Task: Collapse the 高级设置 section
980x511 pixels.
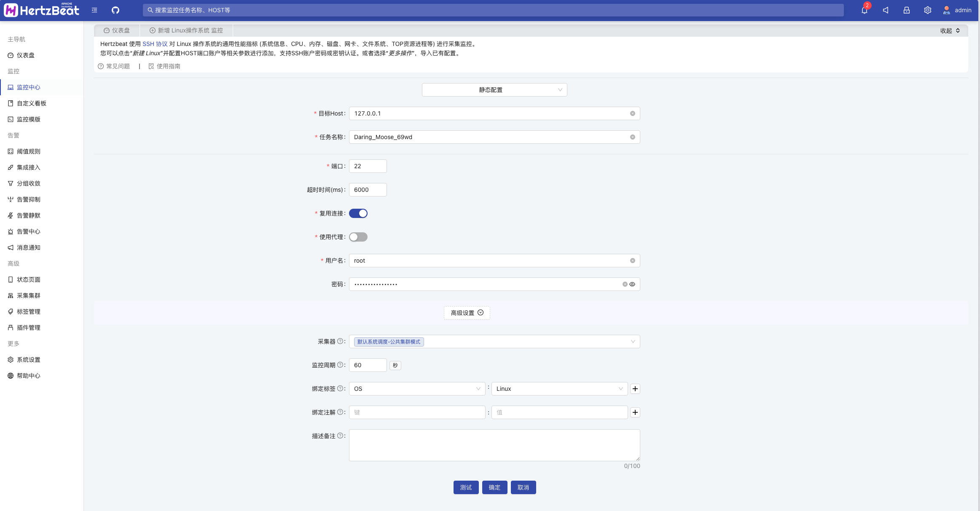Action: 467,313
